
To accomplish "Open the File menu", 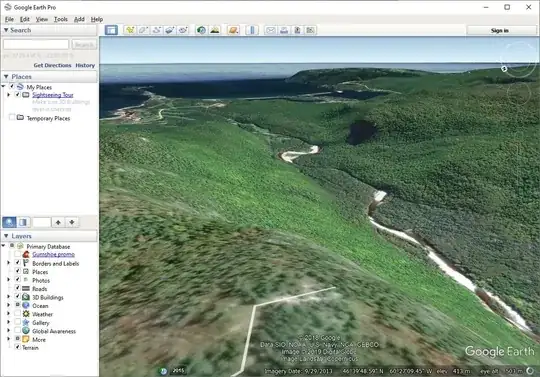I will pyautogui.click(x=9, y=19).
